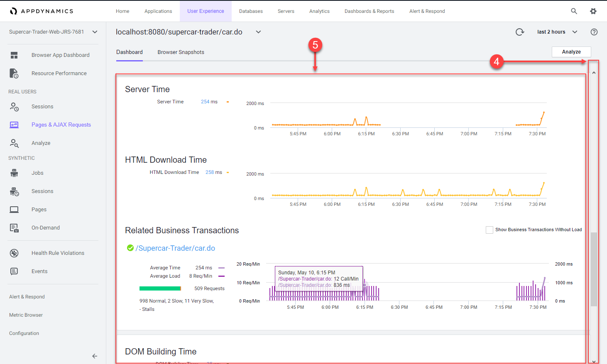Image resolution: width=607 pixels, height=364 pixels.
Task: Click the Analyze button
Action: [x=571, y=52]
